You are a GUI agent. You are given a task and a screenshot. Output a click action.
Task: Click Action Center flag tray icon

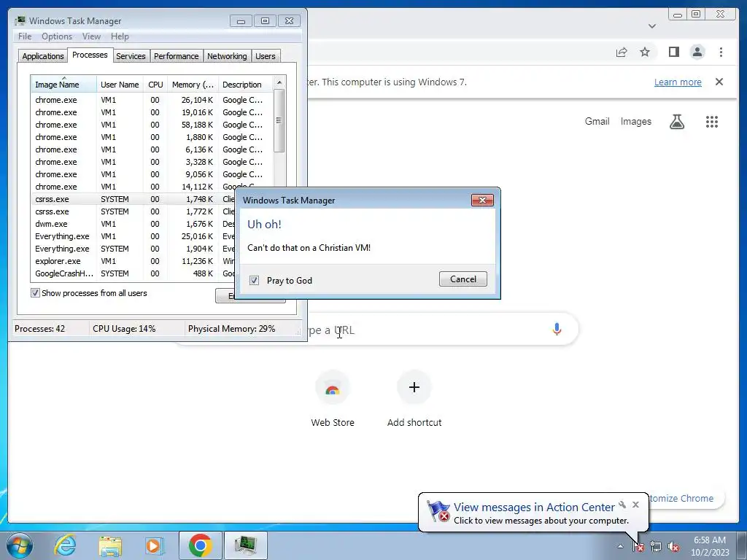click(638, 547)
